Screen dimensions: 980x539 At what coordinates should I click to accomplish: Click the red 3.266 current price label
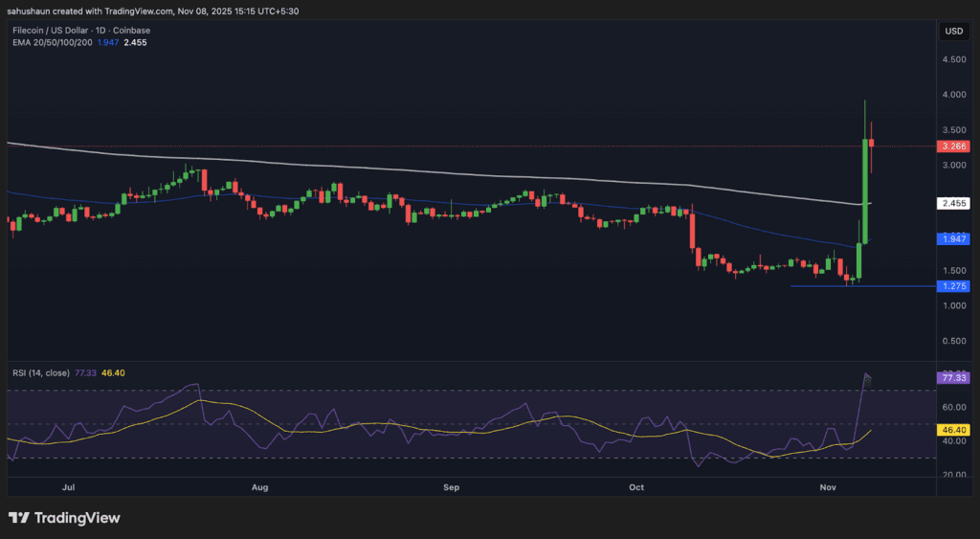954,146
